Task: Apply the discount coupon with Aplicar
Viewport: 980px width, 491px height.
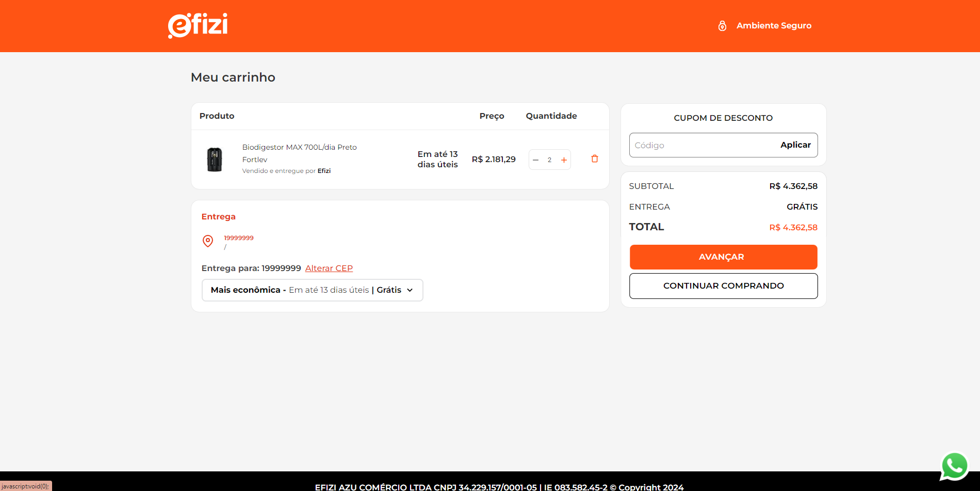Action: pos(795,145)
